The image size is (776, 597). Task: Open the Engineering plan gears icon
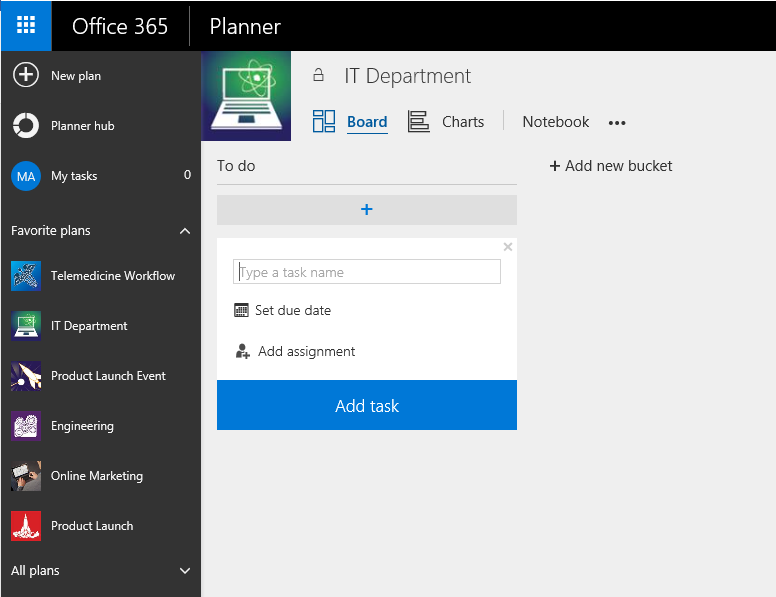point(26,426)
